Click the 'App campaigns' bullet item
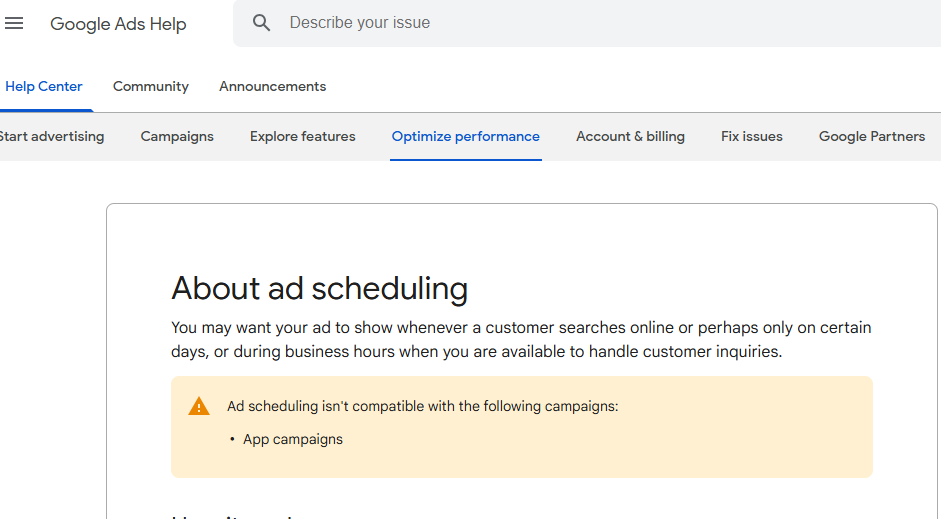 click(x=293, y=439)
